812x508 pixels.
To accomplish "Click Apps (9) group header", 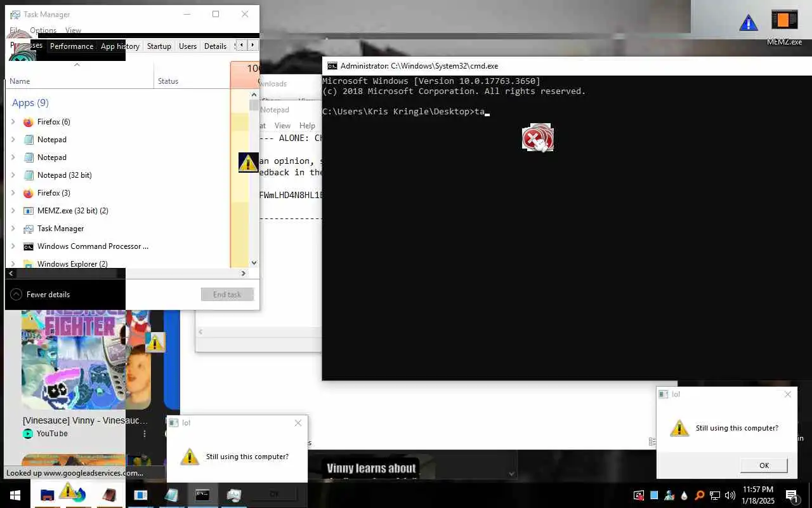I will (x=30, y=103).
